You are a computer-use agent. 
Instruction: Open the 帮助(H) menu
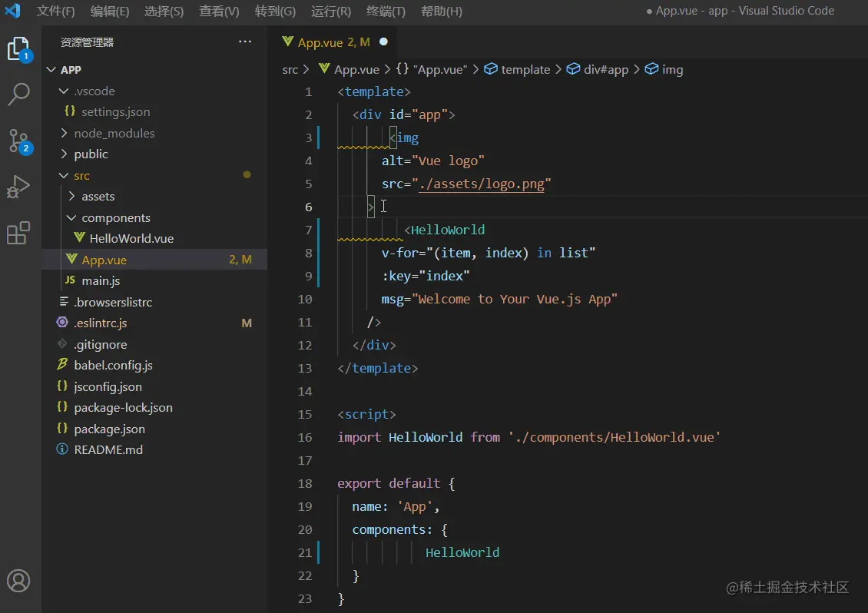441,11
